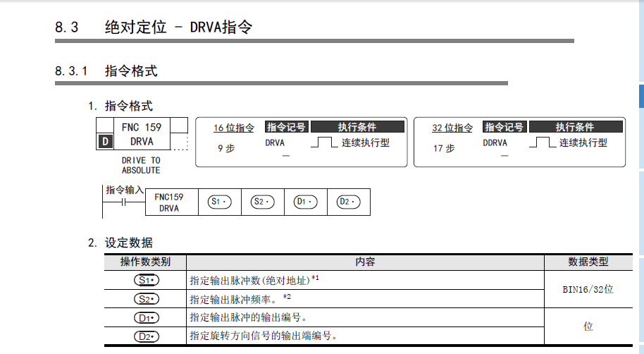Click the black D box beside DRVA
The image size is (644, 354).
point(105,141)
